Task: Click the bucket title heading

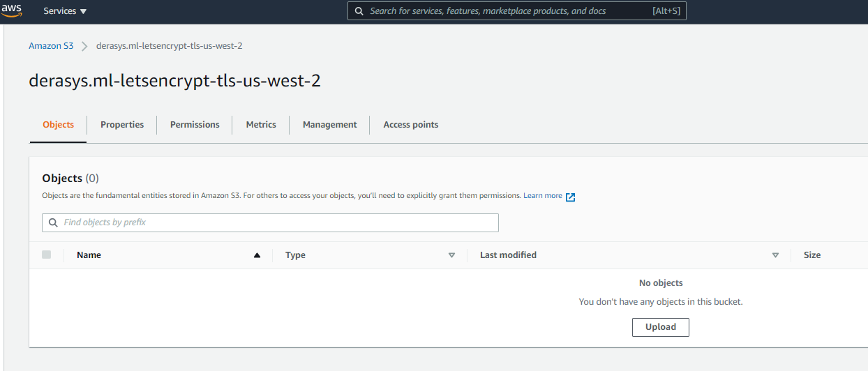Action: [174, 80]
